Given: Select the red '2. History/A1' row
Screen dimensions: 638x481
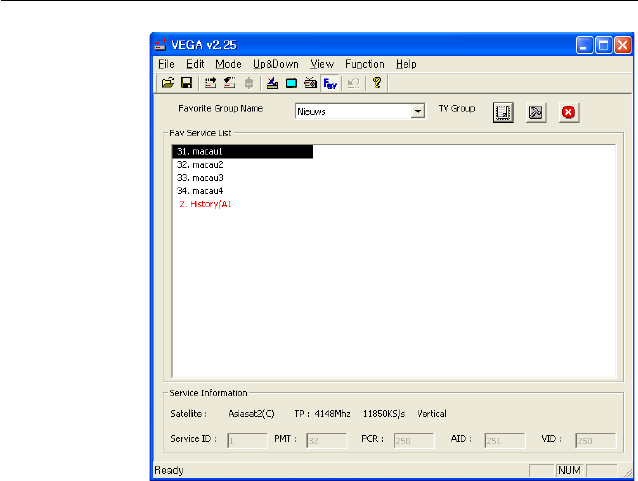Looking at the screenshot, I should (x=243, y=204).
